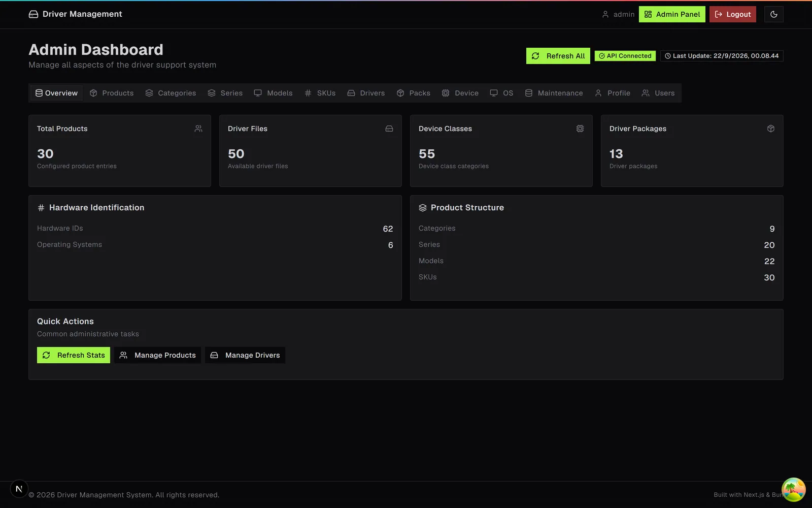
Task: Click the chip icon on Device Classes card
Action: (x=580, y=129)
